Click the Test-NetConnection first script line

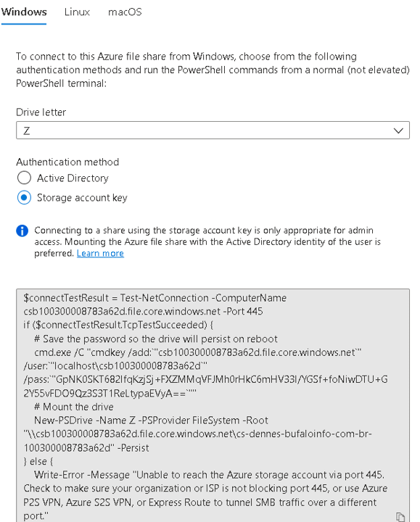[155, 298]
